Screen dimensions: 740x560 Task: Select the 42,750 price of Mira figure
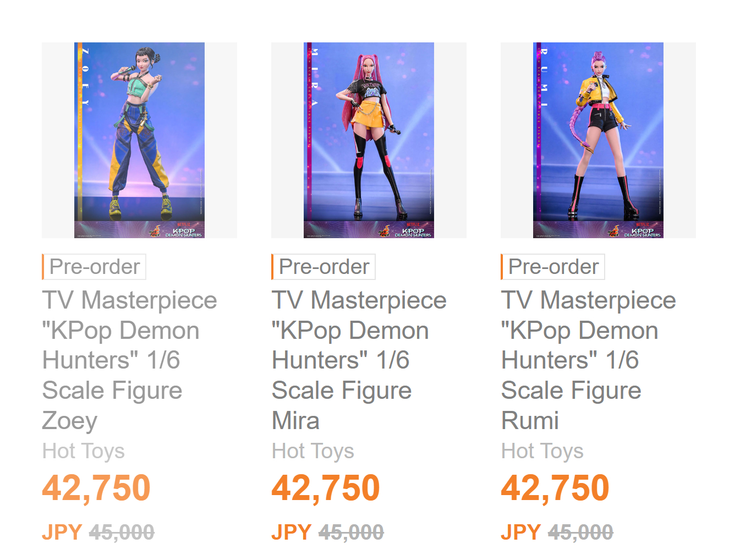point(326,488)
